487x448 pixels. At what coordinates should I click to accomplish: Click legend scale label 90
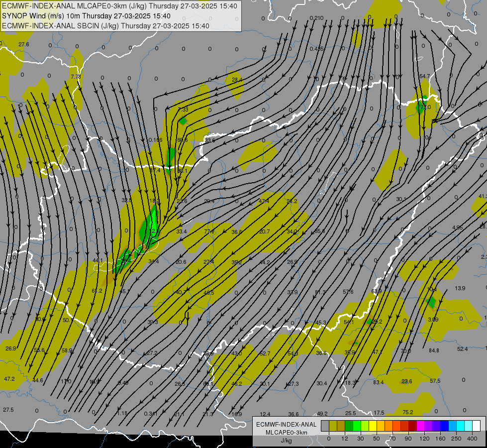(x=408, y=439)
